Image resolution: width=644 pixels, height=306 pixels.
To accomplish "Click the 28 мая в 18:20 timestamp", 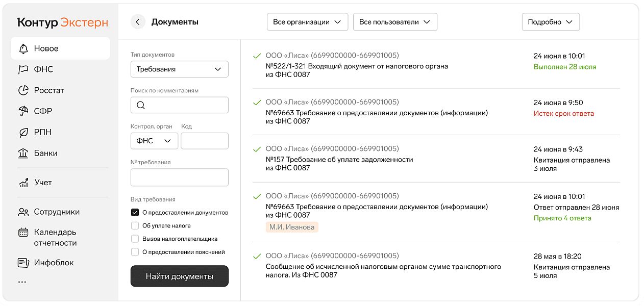I will click(558, 257).
